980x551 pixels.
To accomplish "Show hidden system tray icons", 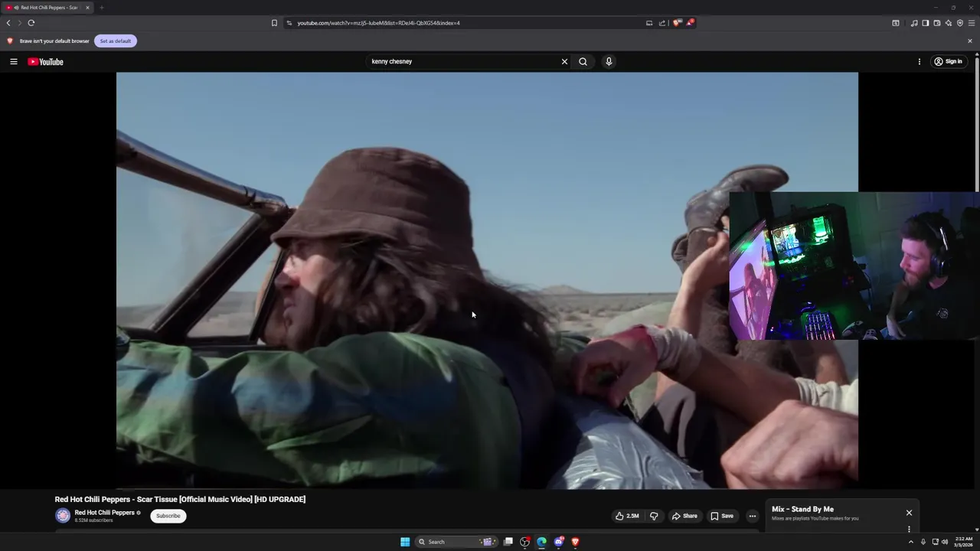I will 910,542.
